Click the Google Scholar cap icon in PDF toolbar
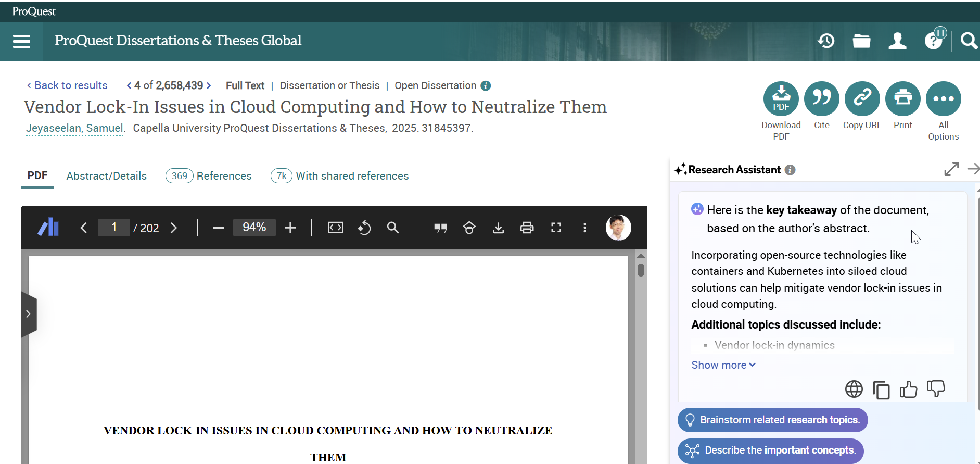The height and width of the screenshot is (464, 980). pos(469,228)
